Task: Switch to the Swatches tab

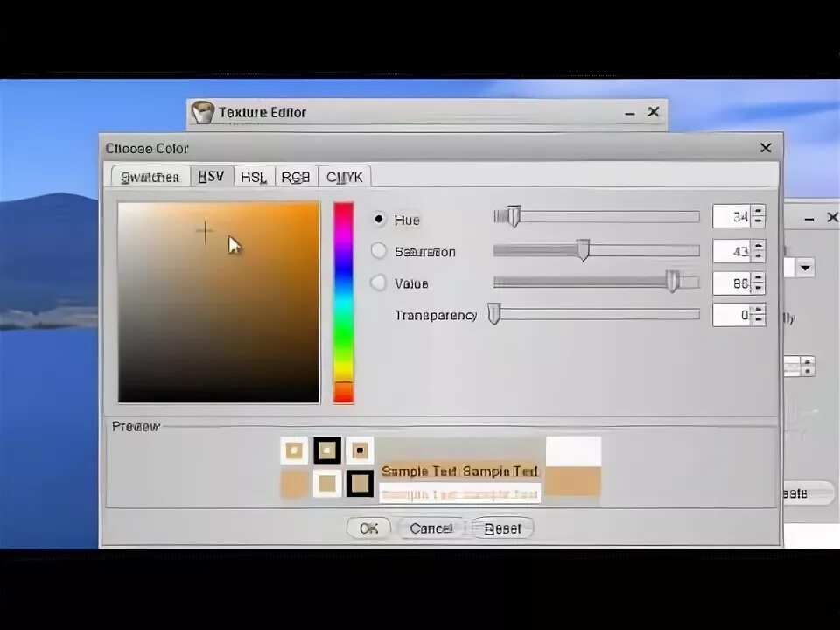Action: [x=150, y=177]
